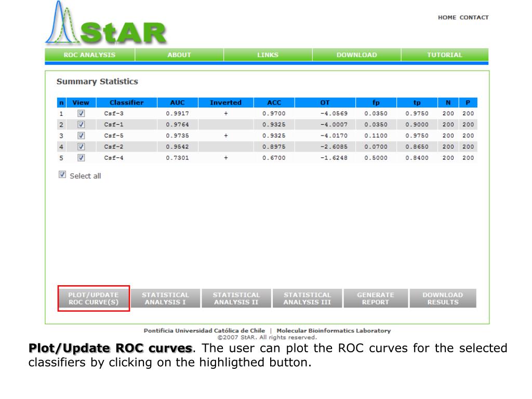
Task: Click the StAR logo
Action: (107, 27)
